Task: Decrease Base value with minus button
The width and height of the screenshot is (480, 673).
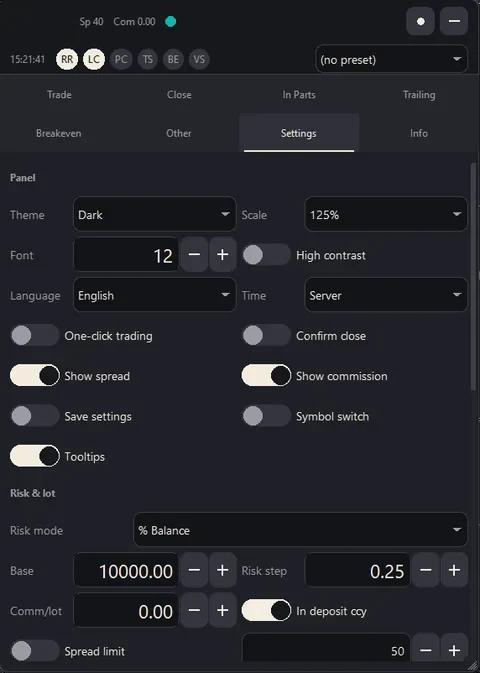Action: coord(194,570)
